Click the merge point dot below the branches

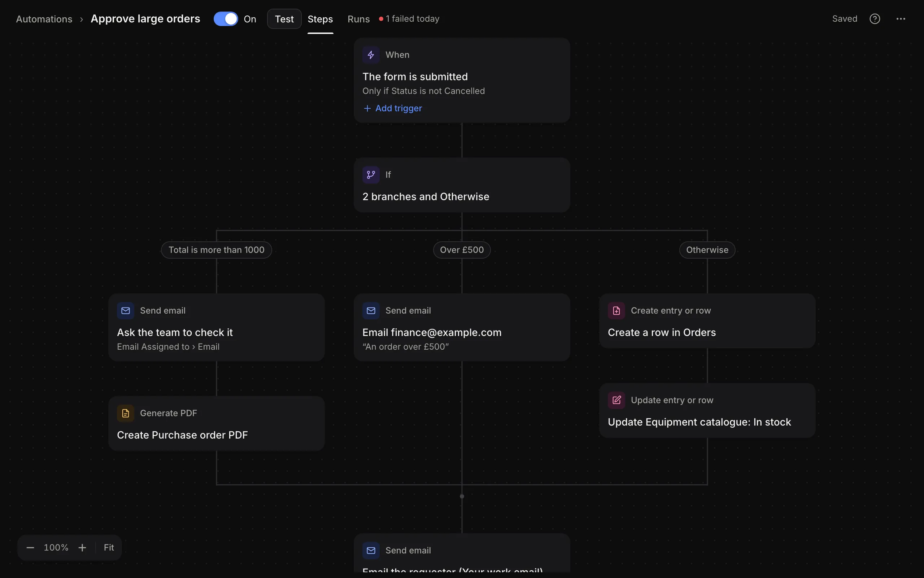[462, 496]
